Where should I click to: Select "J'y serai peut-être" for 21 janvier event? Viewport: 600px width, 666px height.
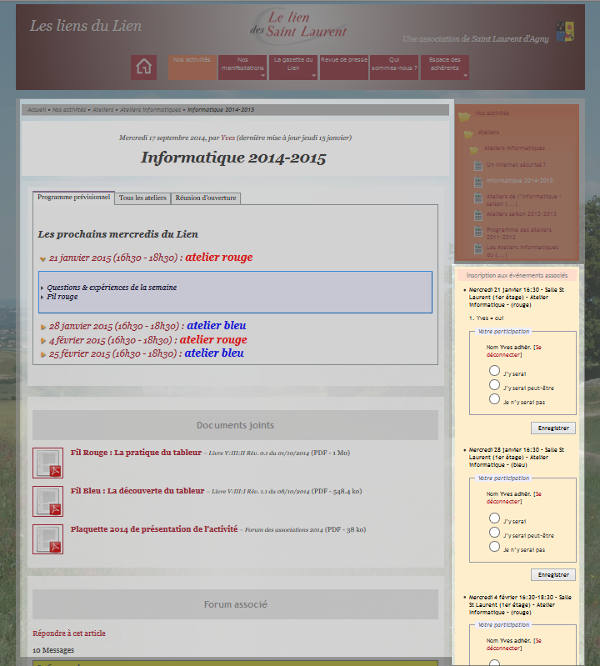point(494,384)
